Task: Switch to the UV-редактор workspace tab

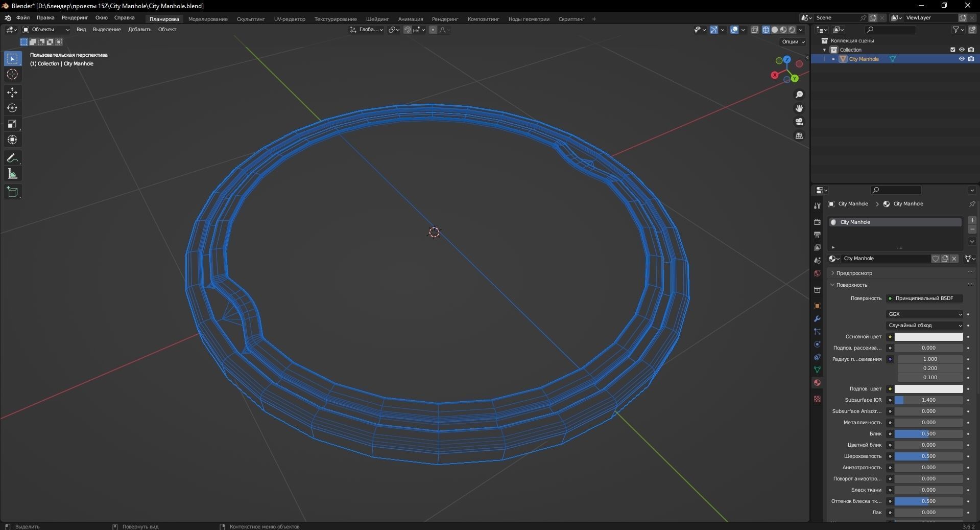Action: [290, 19]
